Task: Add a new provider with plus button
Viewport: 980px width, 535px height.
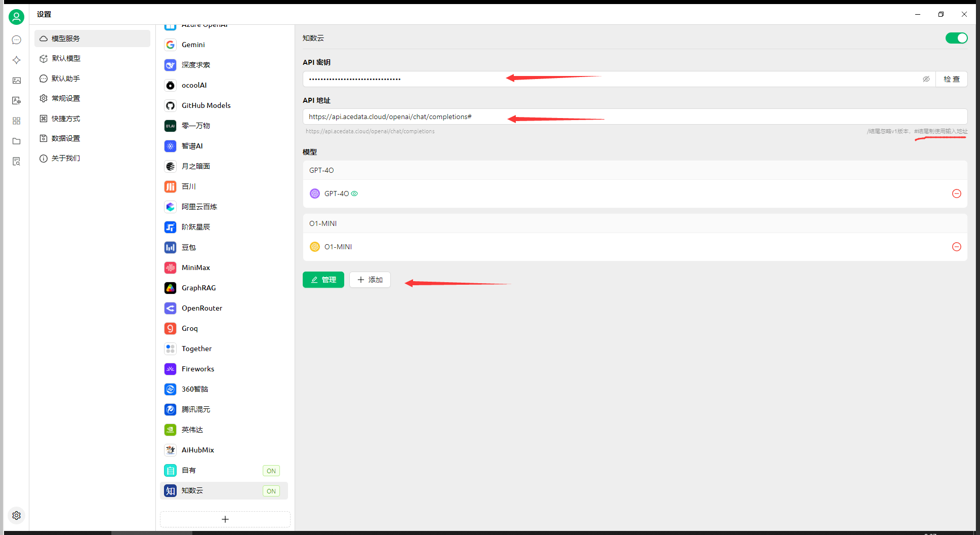Action: coord(225,519)
